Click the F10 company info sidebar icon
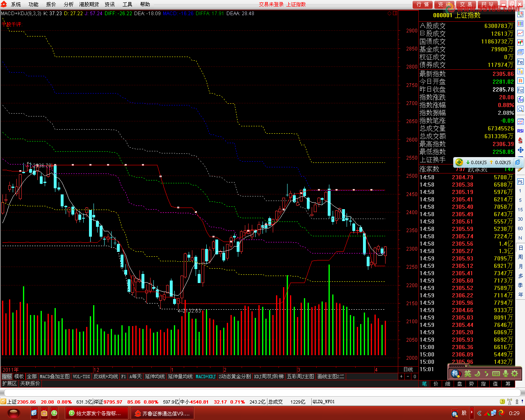This screenshot has height=420, width=525. click(x=520, y=62)
